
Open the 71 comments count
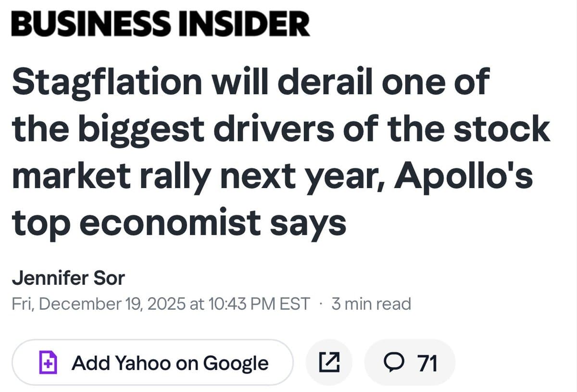click(x=427, y=363)
